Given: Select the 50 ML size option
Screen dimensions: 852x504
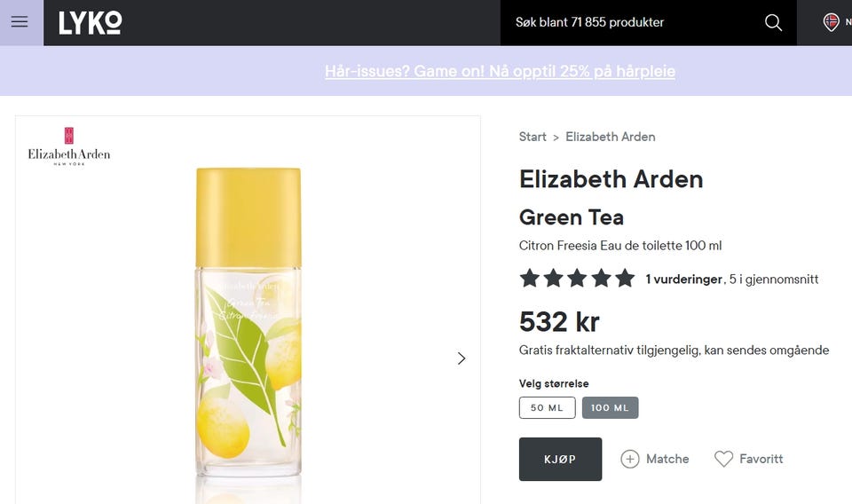Looking at the screenshot, I should coord(547,407).
